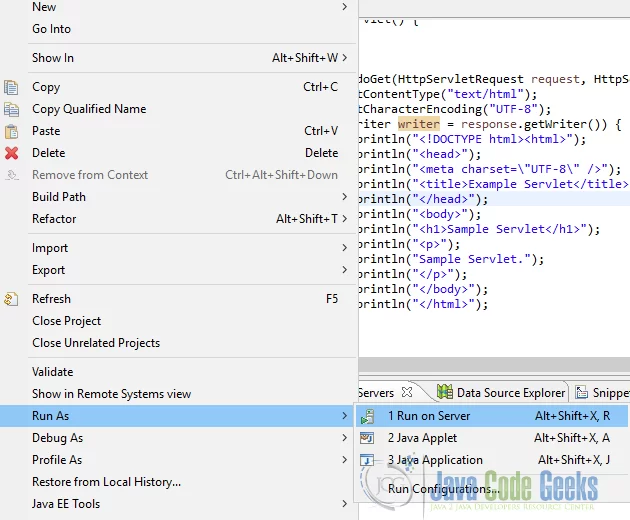Click the Refresh icon
The height and width of the screenshot is (520, 630).
coord(11,299)
